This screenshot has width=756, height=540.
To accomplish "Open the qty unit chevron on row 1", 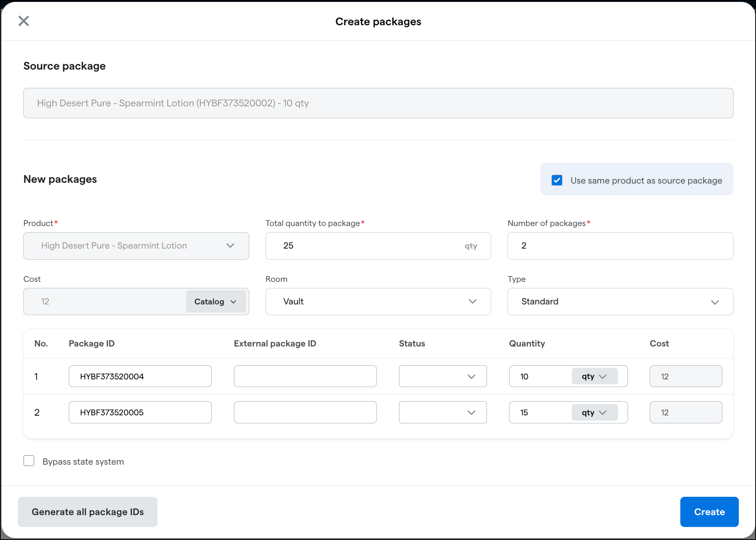I will (603, 376).
